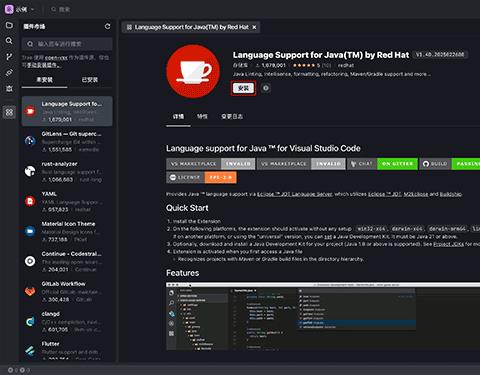Open the 变更日志 changelog tab

(x=232, y=116)
